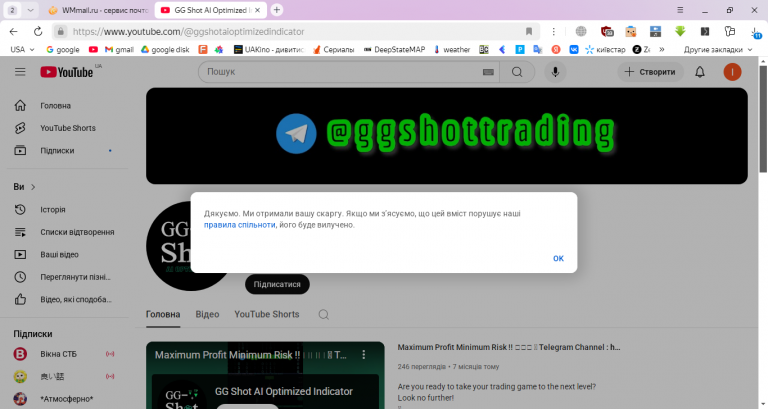Switch to channel YouTube Shorts tab
Screen dimensions: 768x409
click(266, 314)
